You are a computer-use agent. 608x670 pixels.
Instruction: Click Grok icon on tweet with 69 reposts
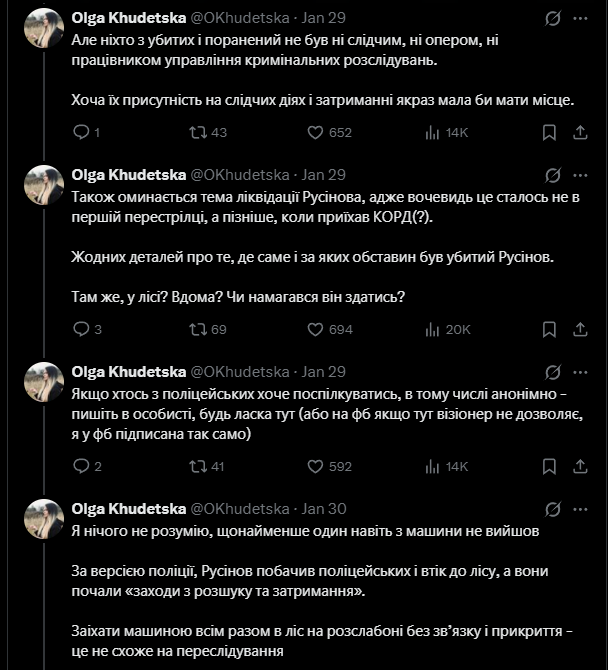[x=551, y=174]
